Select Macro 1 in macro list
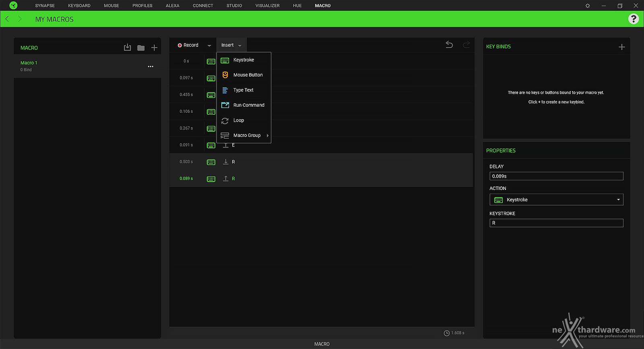The image size is (644, 349). 87,66
